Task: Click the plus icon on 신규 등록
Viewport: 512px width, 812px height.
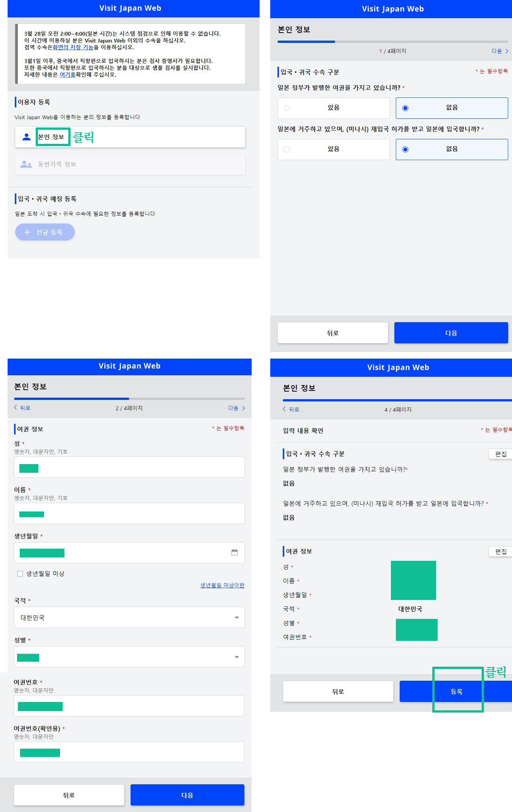Action: point(27,232)
